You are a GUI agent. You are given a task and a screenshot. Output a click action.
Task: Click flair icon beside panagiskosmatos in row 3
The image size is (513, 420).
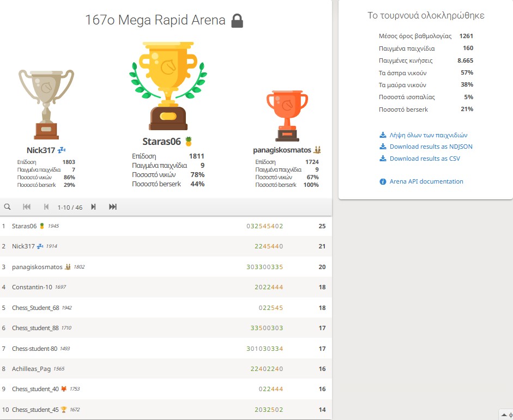(x=68, y=267)
